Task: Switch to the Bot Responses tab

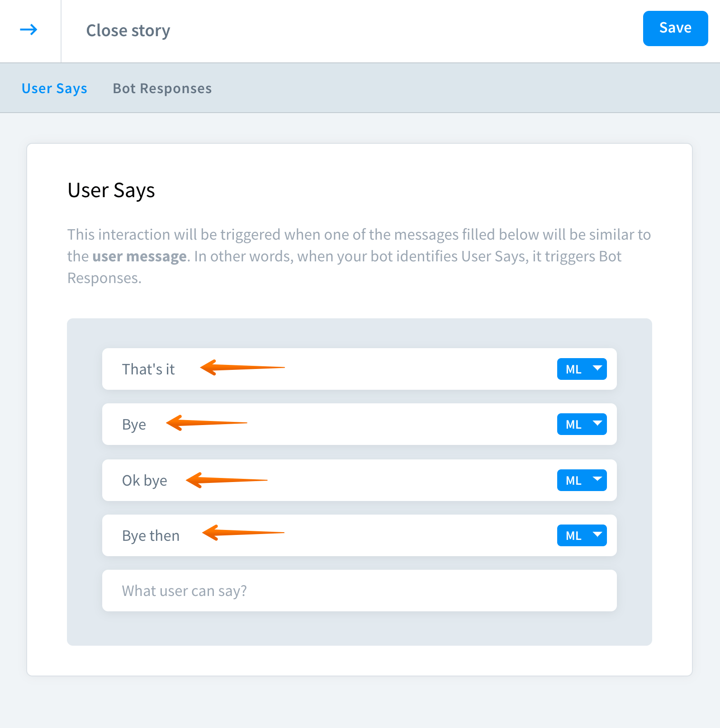Action: pos(162,89)
